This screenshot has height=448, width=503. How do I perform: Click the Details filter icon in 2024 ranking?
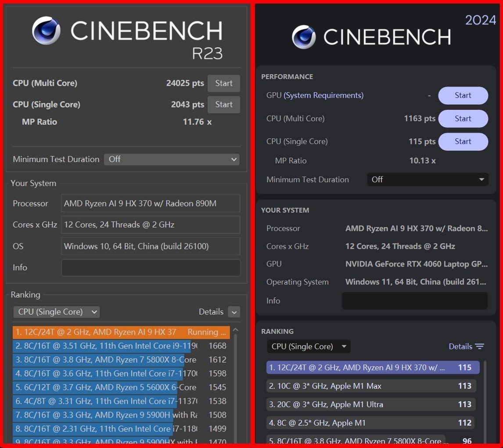click(479, 347)
